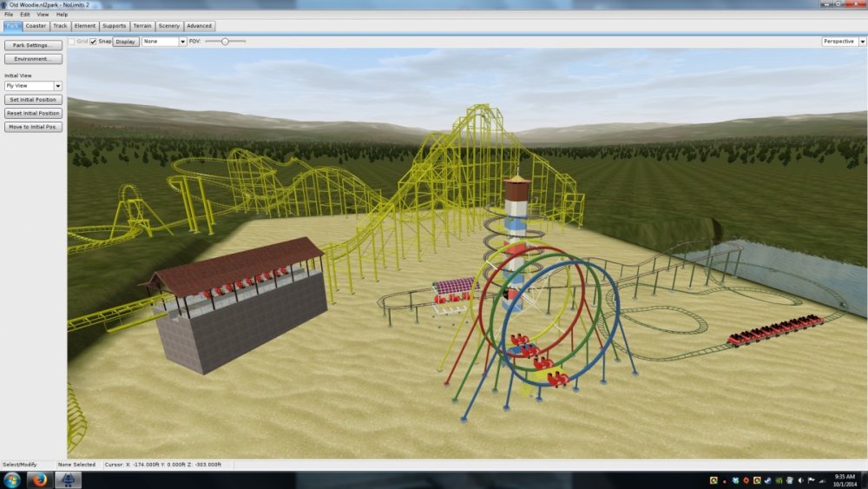Click the taskbar clock showing 9:35 AM

845,480
